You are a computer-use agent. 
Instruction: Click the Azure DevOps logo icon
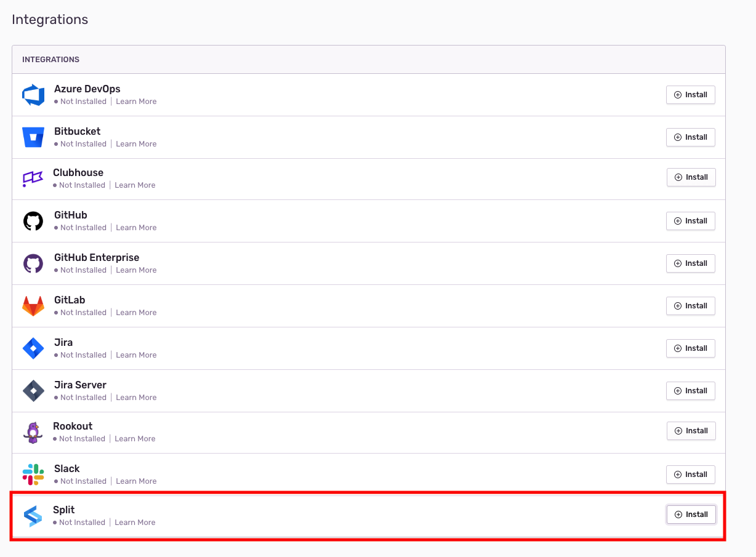click(x=33, y=95)
